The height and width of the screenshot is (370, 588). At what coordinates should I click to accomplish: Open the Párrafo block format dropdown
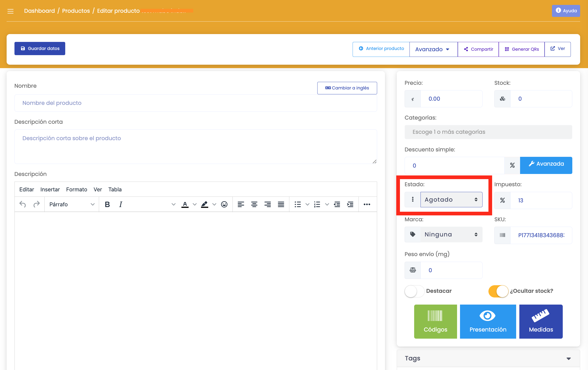coord(72,204)
